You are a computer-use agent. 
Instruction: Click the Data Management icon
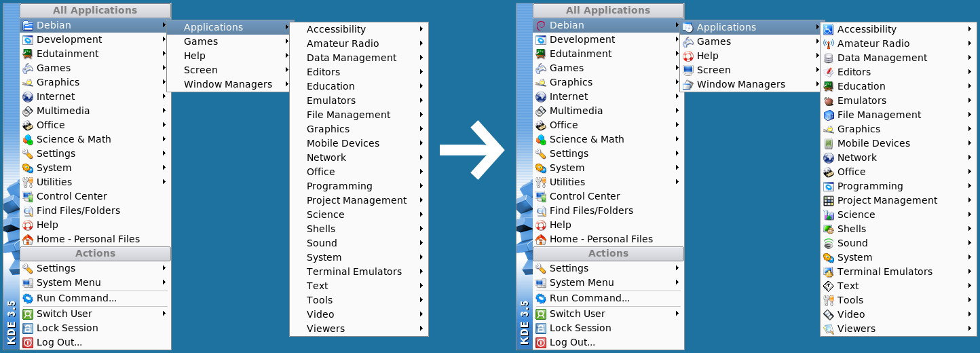coord(828,58)
